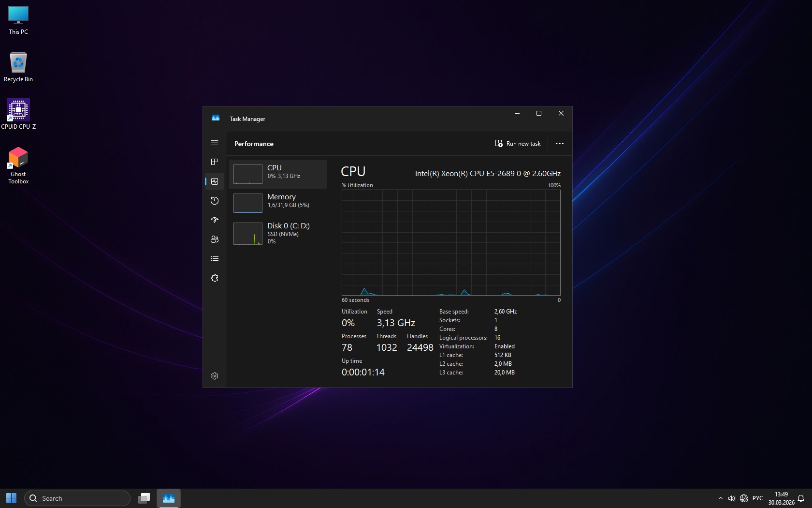Select the Performance page icon in sidebar
Viewport: 812px width, 508px height.
pyautogui.click(x=215, y=181)
